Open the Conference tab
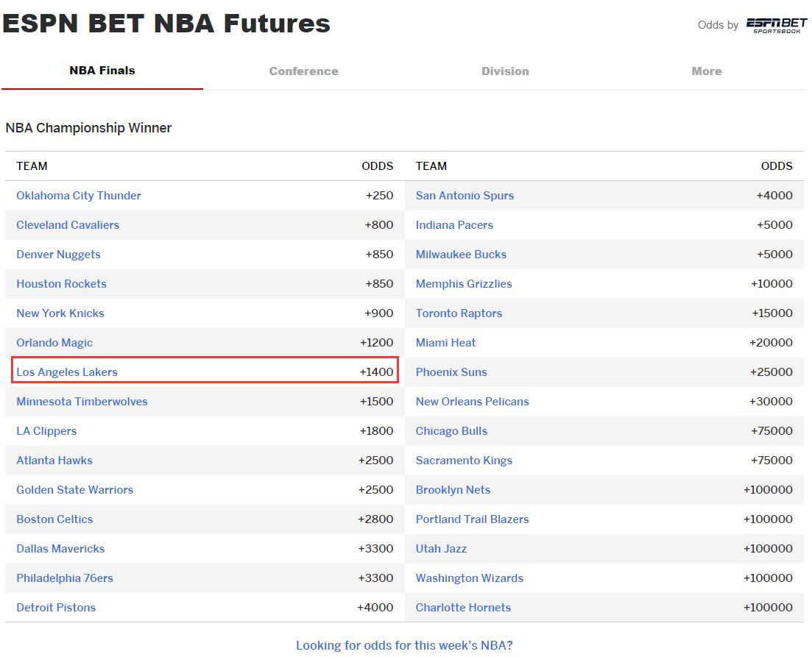Image resolution: width=812 pixels, height=657 pixels. (303, 71)
